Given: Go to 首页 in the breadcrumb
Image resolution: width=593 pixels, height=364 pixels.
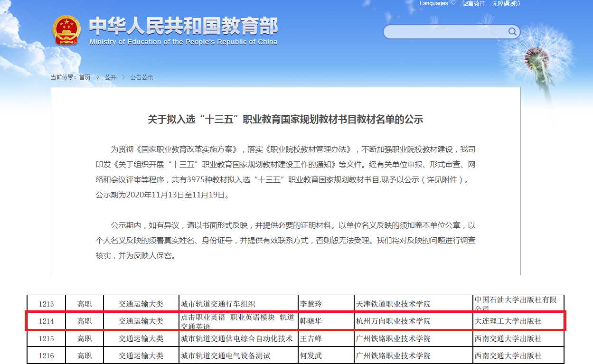Looking at the screenshot, I should (x=85, y=77).
